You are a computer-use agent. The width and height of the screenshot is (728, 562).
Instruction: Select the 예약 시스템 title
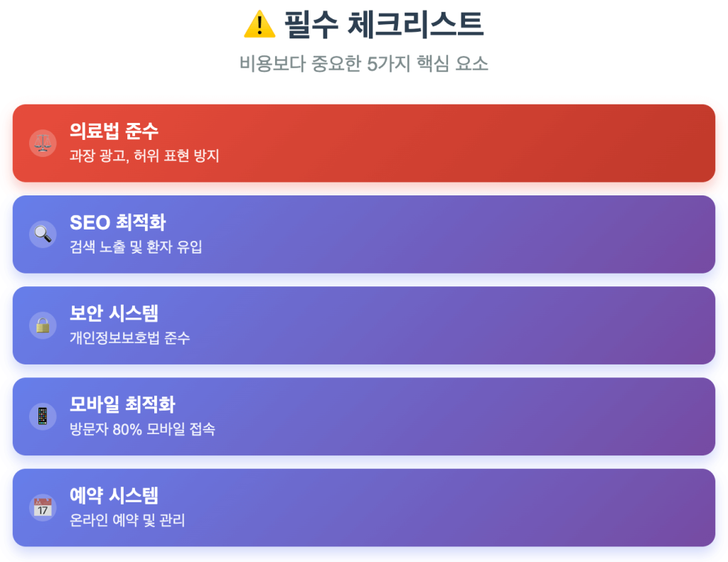114,495
